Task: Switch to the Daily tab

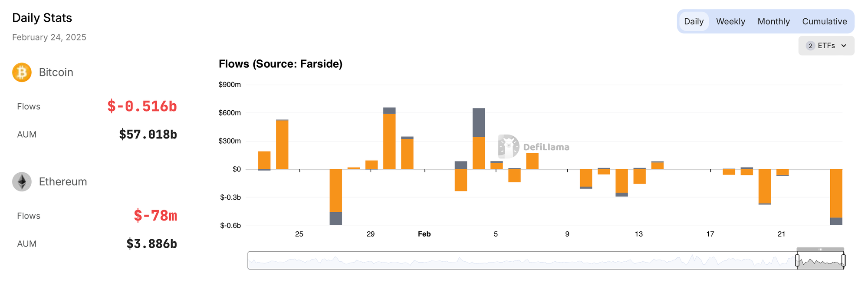Action: click(x=694, y=21)
